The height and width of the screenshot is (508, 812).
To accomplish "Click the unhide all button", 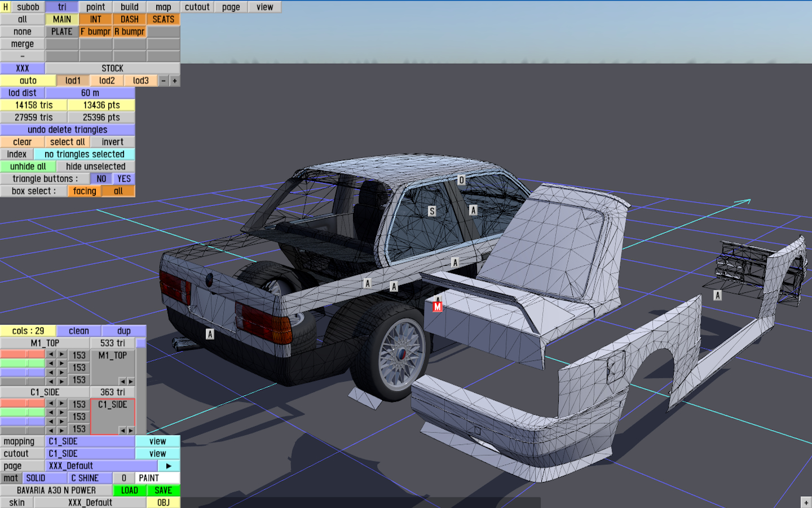I will click(x=28, y=167).
